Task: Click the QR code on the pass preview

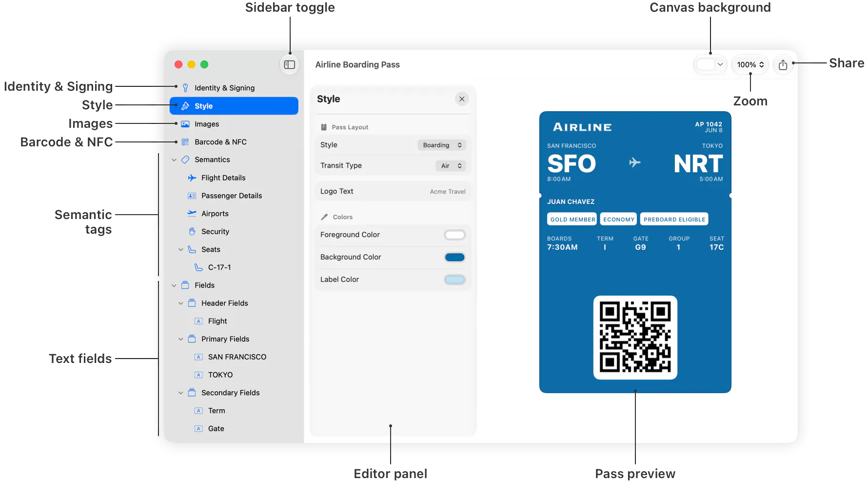Action: (635, 338)
